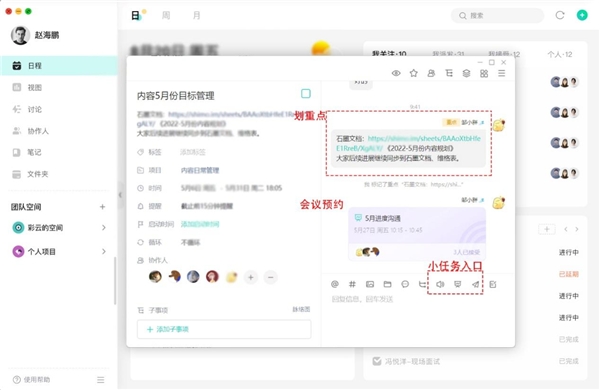Expand 个人项目 chevron in sidebar
Viewport: 600px width, 390px height.
pos(104,251)
